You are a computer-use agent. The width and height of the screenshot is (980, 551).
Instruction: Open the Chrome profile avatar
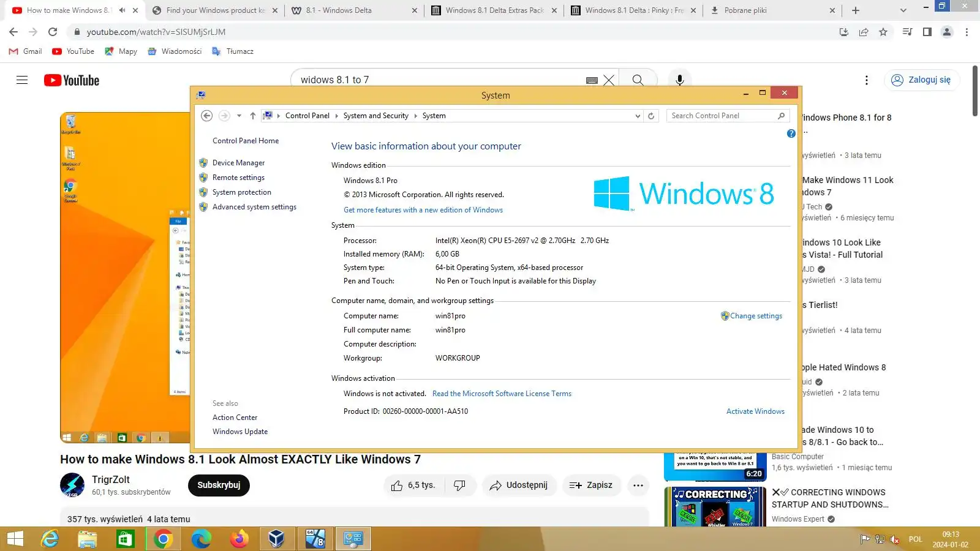coord(947,32)
